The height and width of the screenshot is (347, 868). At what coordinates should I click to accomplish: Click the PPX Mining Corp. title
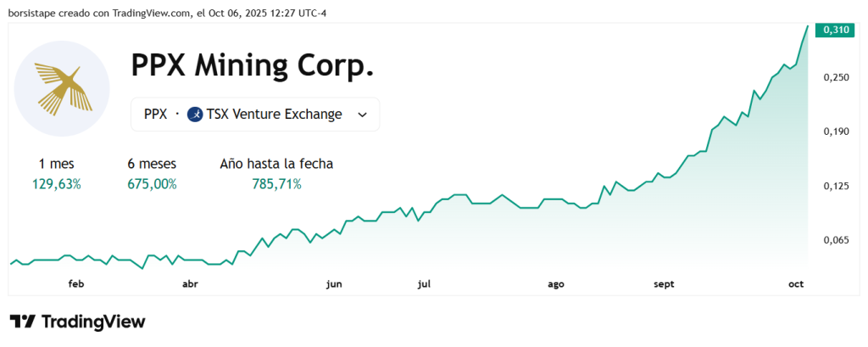pyautogui.click(x=253, y=65)
